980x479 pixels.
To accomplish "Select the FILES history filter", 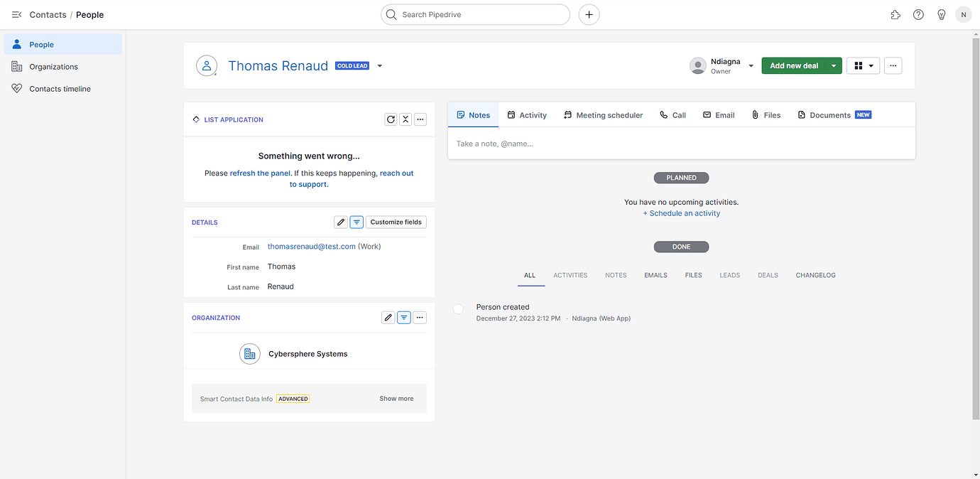I will (x=693, y=275).
